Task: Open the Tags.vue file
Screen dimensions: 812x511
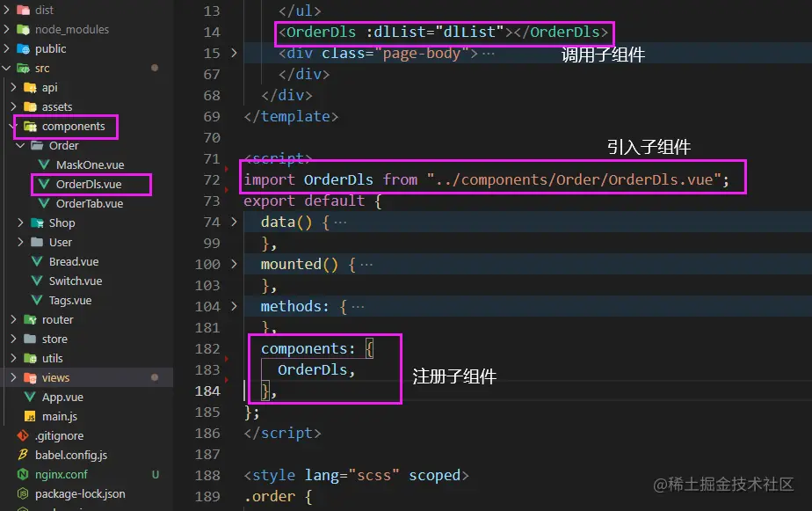Action: pos(70,301)
